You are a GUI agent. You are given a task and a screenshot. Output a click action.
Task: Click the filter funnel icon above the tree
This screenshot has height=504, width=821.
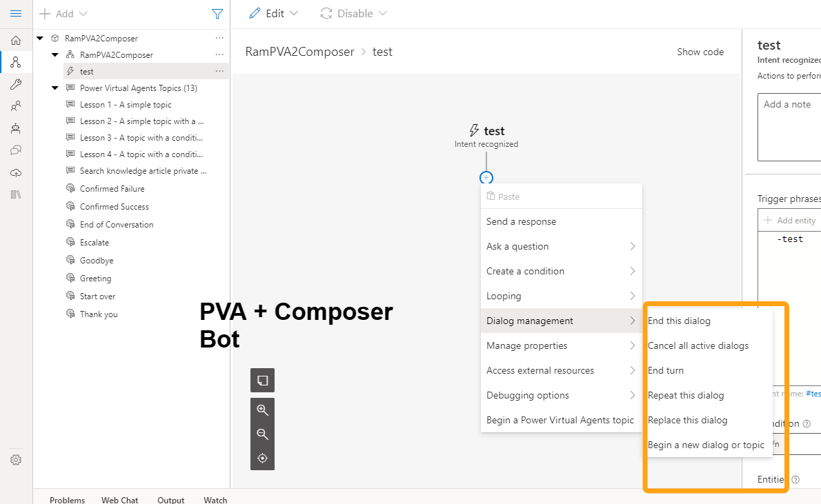[217, 13]
